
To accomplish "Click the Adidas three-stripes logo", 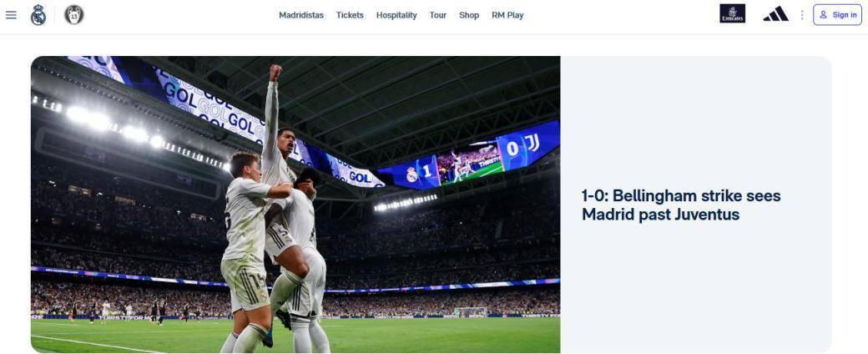I will click(775, 14).
